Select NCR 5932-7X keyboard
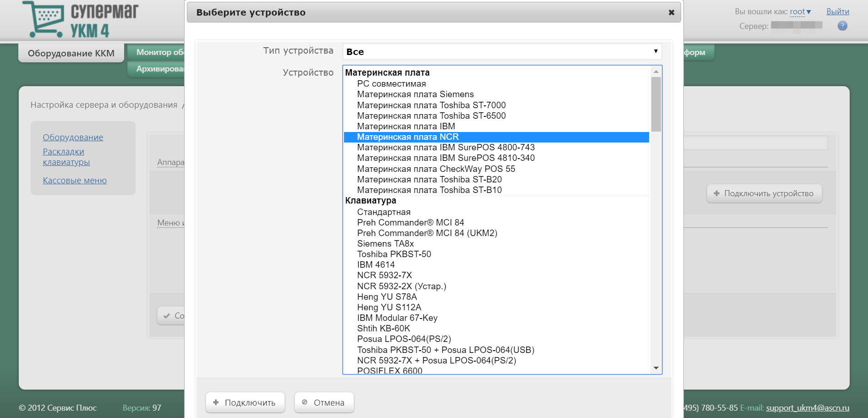868x418 pixels. point(497,275)
